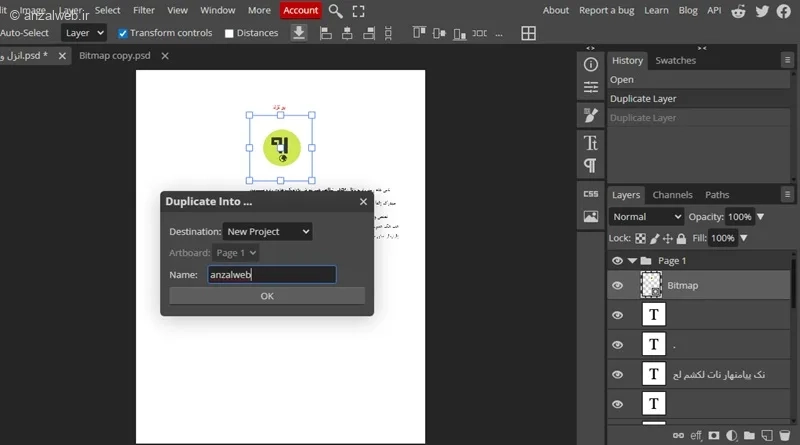The width and height of the screenshot is (800, 445).
Task: Hide the Persian text layer
Action: (617, 375)
